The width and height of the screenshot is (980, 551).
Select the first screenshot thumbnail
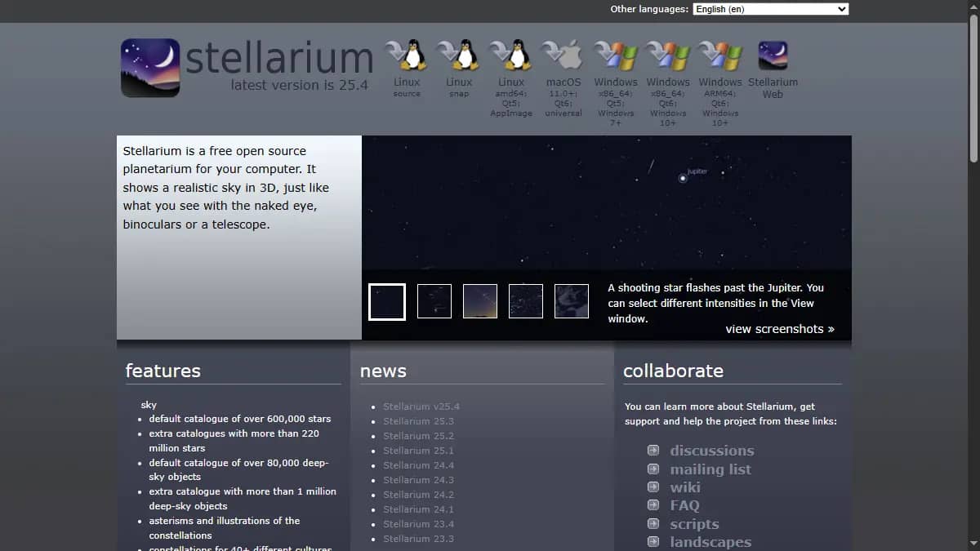(x=387, y=302)
